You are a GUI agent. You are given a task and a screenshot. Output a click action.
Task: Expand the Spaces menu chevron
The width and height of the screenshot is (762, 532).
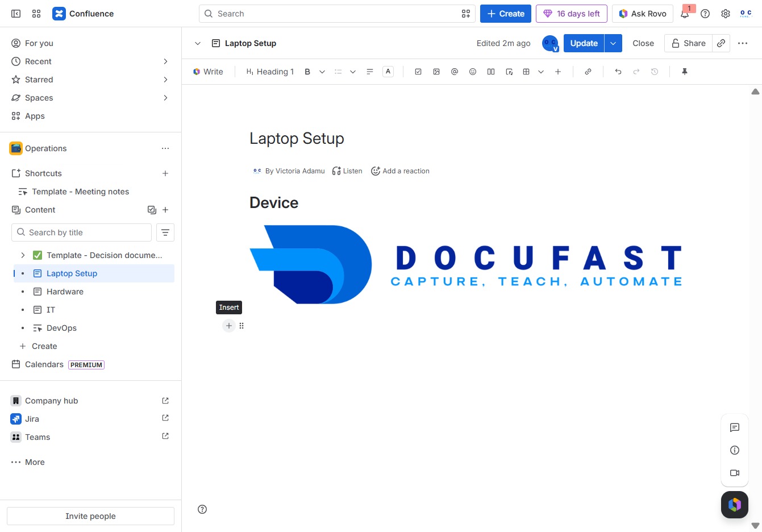tap(165, 98)
